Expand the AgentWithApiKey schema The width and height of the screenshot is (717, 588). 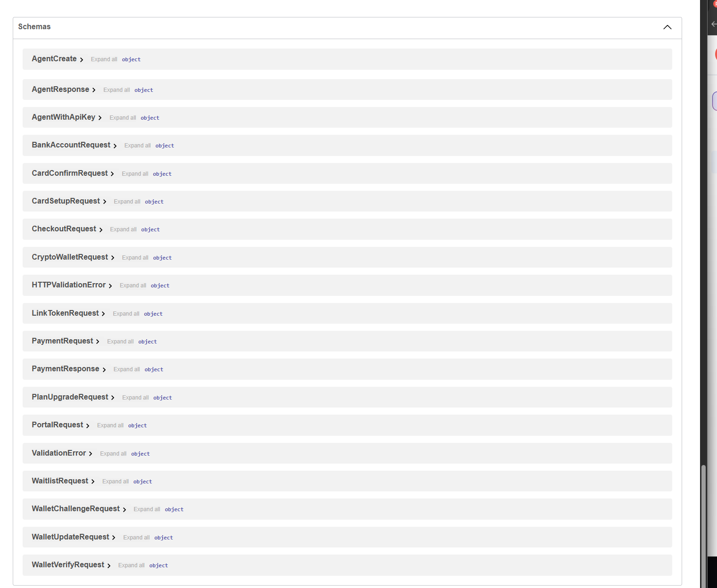point(63,117)
